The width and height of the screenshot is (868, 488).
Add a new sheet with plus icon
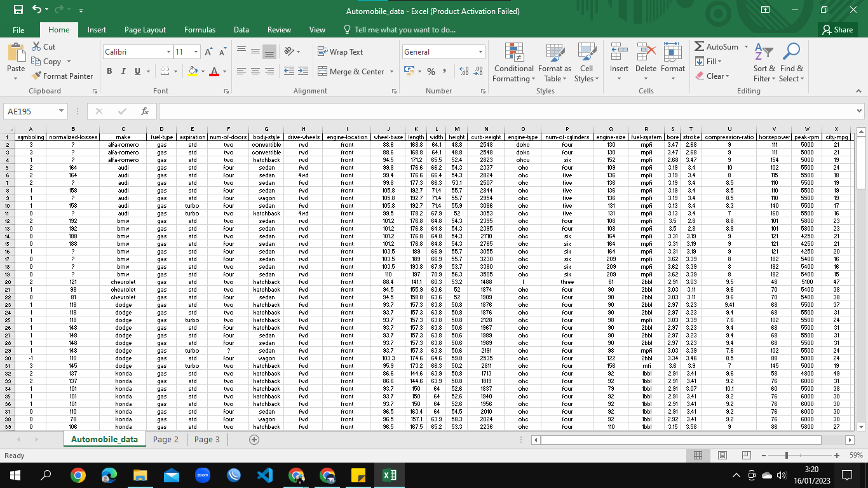[x=254, y=439]
